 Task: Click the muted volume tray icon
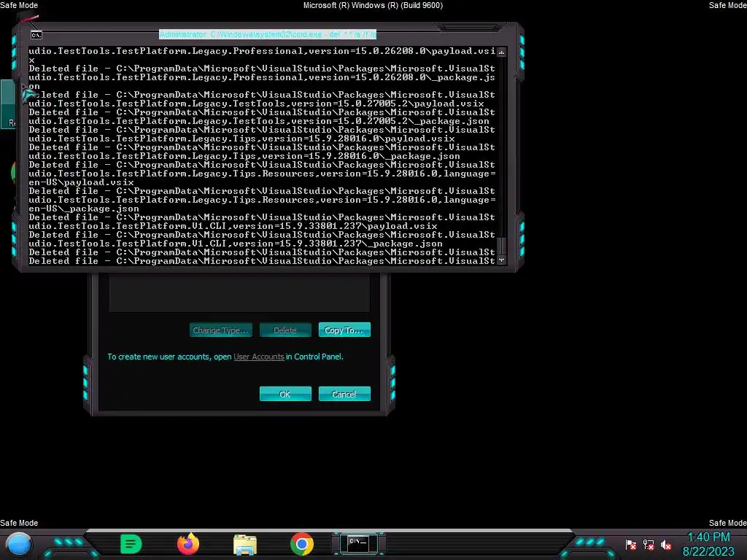(666, 545)
